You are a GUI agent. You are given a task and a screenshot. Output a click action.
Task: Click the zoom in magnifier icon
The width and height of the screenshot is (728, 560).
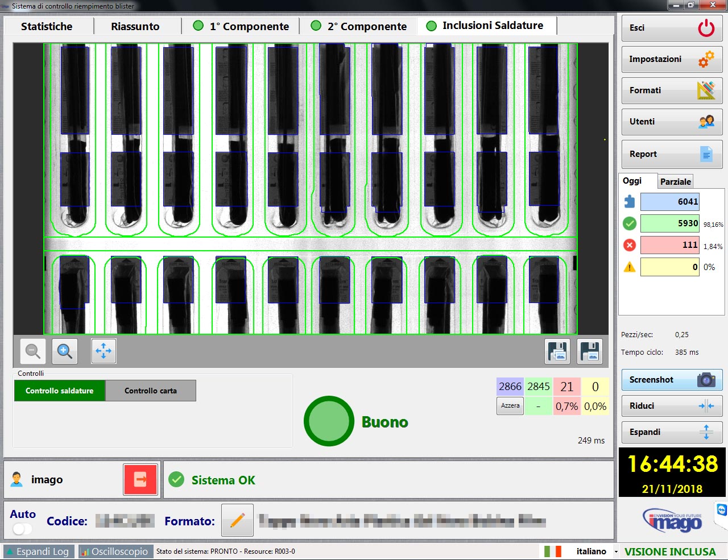[x=65, y=351]
